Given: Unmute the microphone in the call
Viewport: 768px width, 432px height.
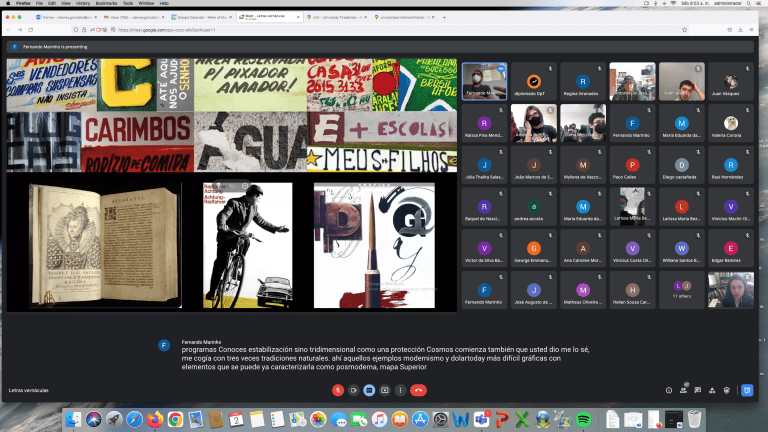Looking at the screenshot, I should click(x=338, y=389).
